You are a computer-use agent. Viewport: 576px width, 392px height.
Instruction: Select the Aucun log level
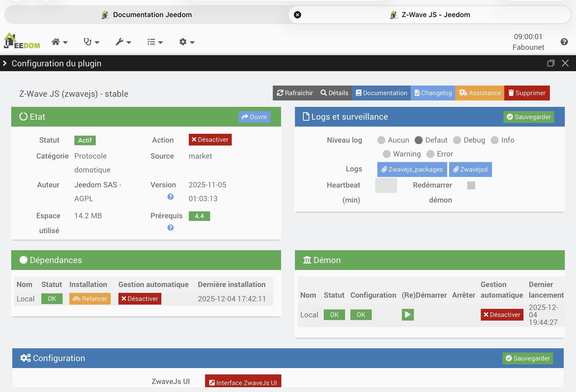pos(381,140)
